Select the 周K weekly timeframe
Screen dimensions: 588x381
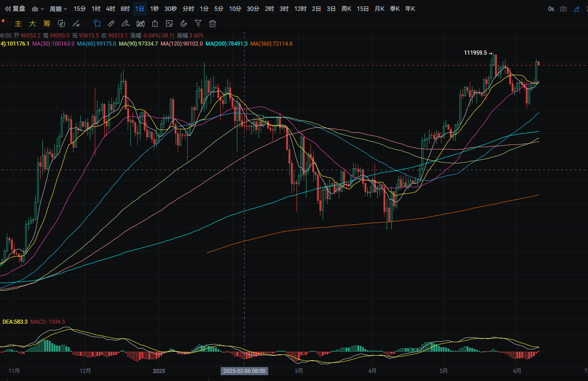346,9
